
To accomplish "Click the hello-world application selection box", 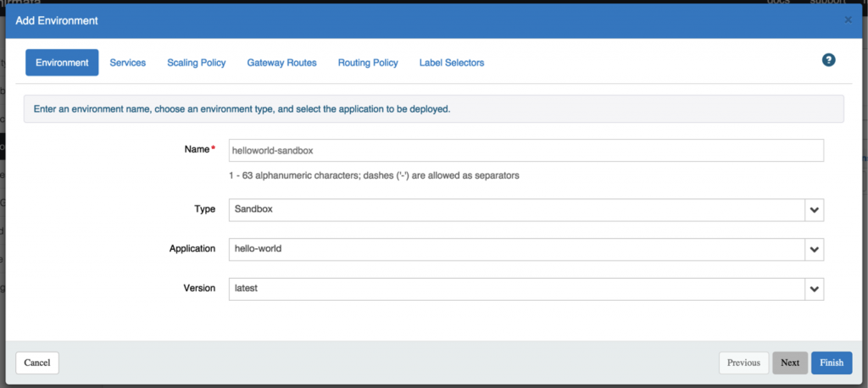I will tap(516, 249).
